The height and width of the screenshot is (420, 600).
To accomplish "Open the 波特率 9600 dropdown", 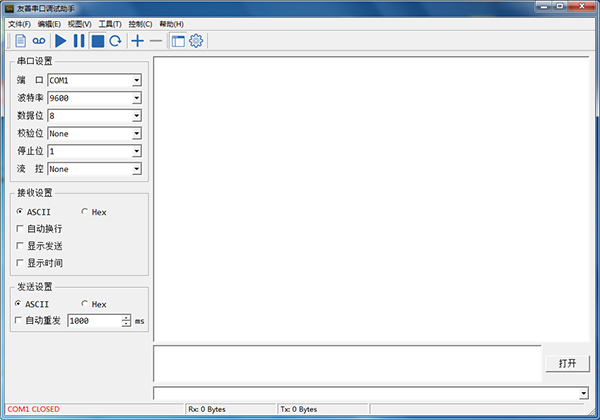I will (x=136, y=98).
